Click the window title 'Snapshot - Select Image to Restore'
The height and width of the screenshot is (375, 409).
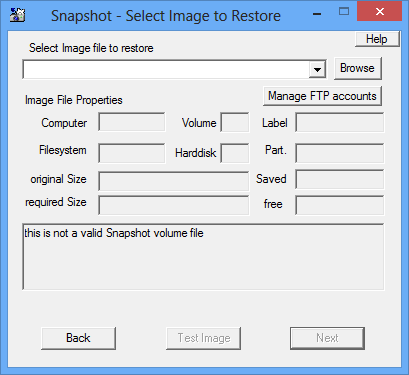[166, 16]
